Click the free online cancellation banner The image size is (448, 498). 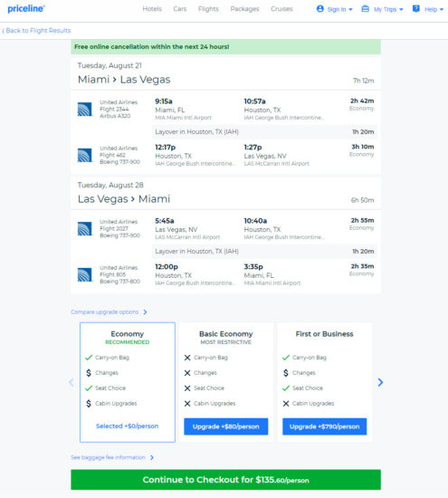tap(225, 47)
